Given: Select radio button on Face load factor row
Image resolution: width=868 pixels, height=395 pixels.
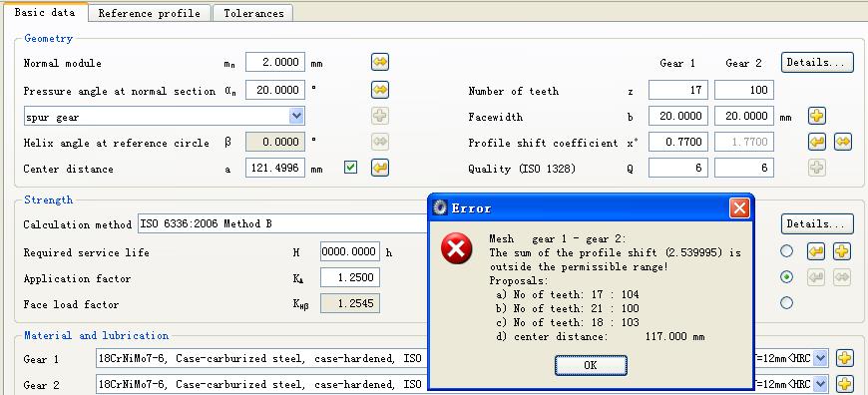Looking at the screenshot, I should (x=786, y=303).
